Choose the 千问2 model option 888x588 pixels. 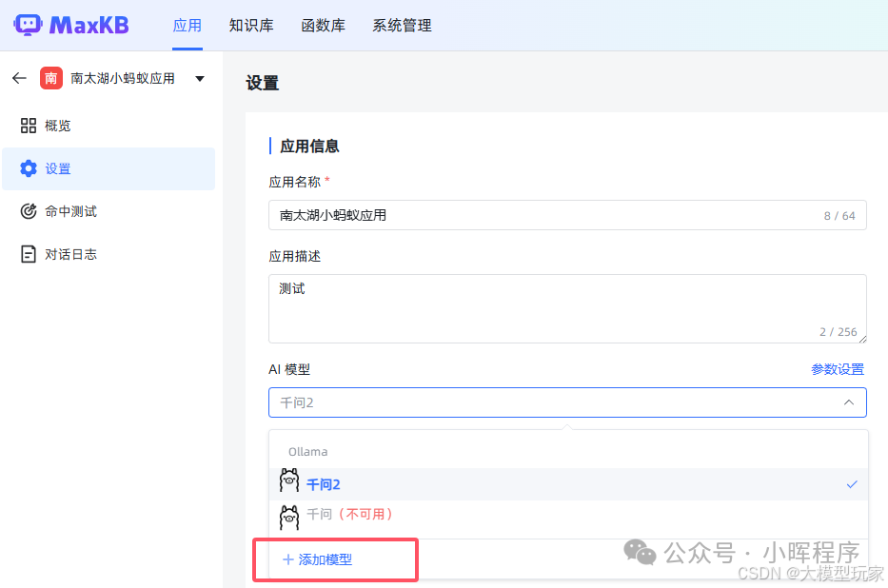pos(568,484)
